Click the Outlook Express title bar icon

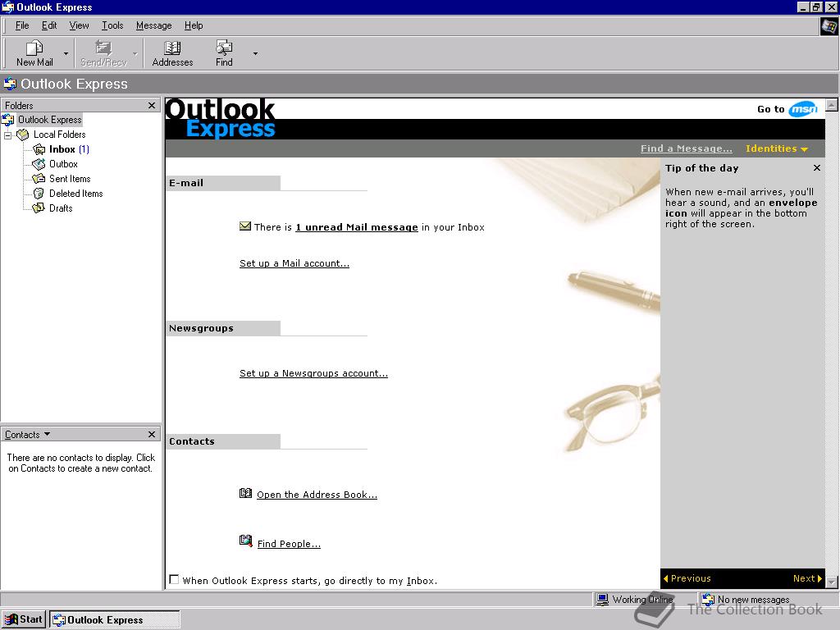[x=7, y=7]
